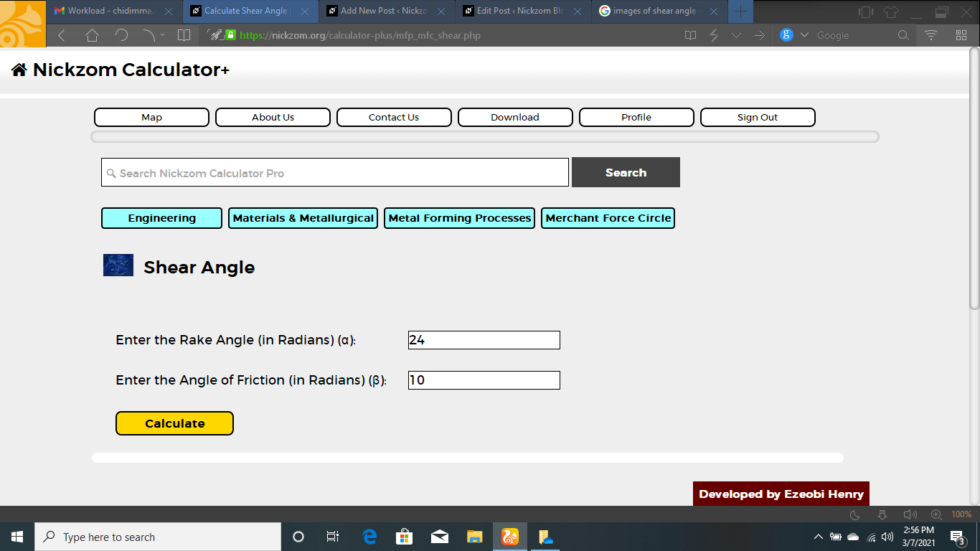Open Microsoft Edge from taskbar

370,537
